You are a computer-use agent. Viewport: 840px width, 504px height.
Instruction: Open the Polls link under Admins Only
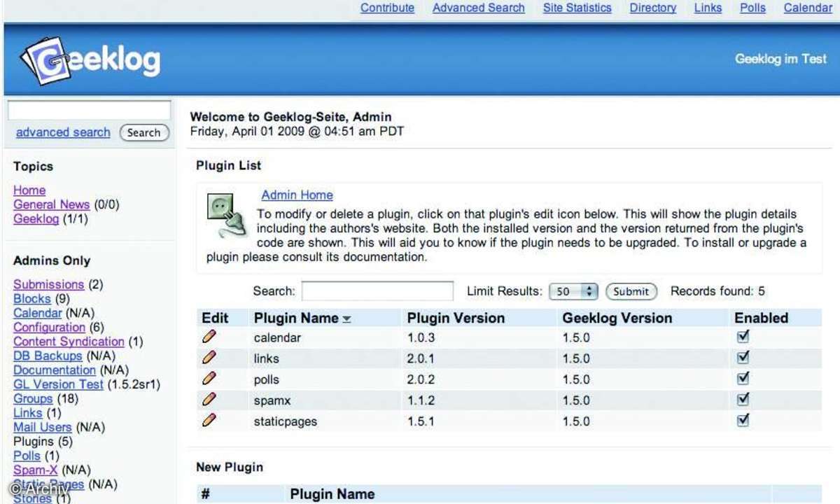(27, 456)
